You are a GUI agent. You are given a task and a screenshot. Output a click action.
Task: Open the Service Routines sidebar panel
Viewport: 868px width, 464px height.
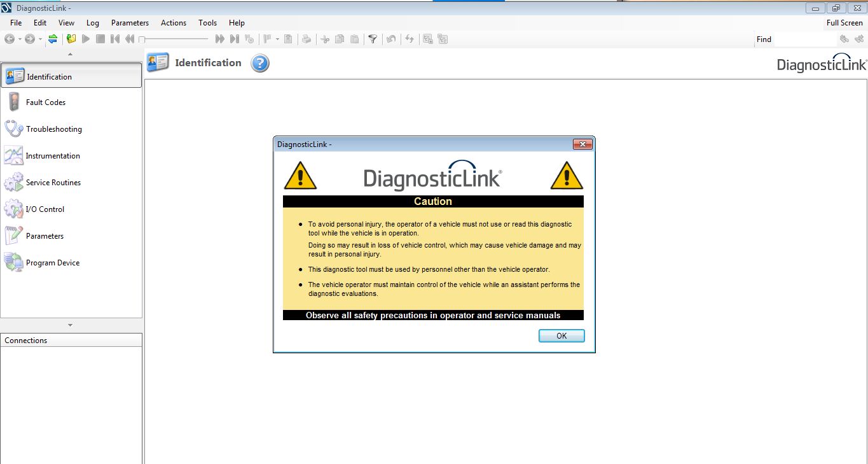pos(71,183)
